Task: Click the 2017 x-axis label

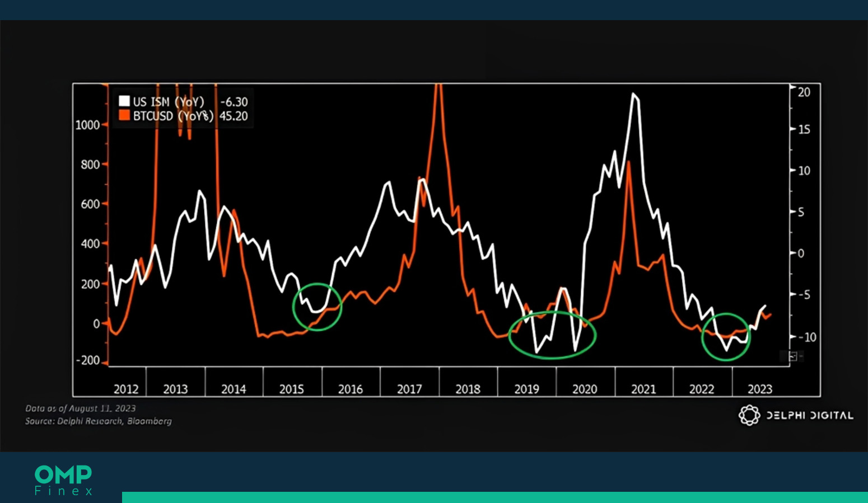Action: tap(409, 389)
